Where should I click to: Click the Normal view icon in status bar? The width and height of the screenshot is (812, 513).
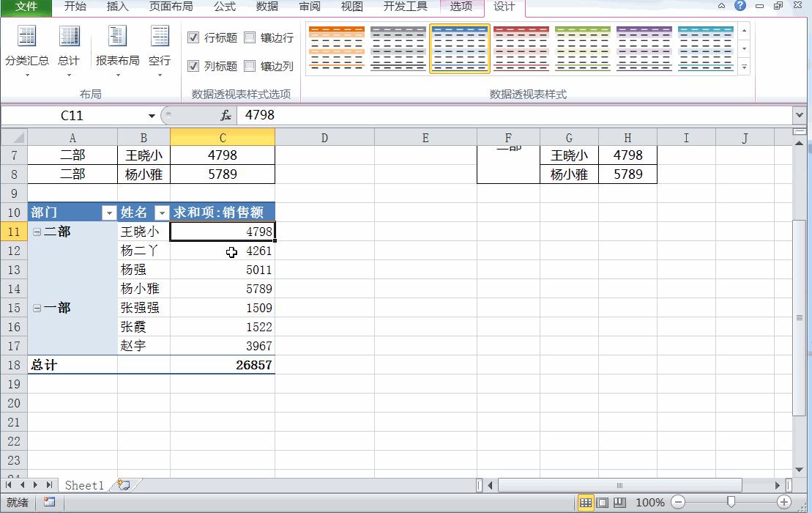click(586, 503)
